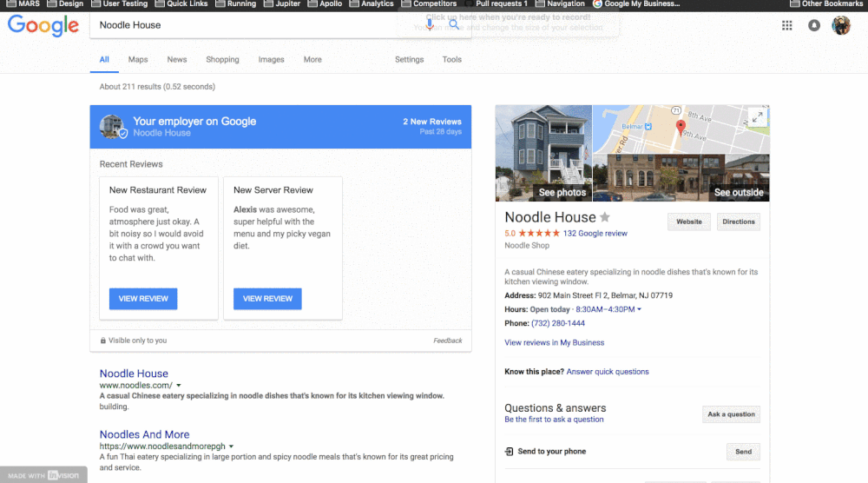The height and width of the screenshot is (483, 868).
Task: Click the Belmar map thumbnail
Action: click(681, 129)
